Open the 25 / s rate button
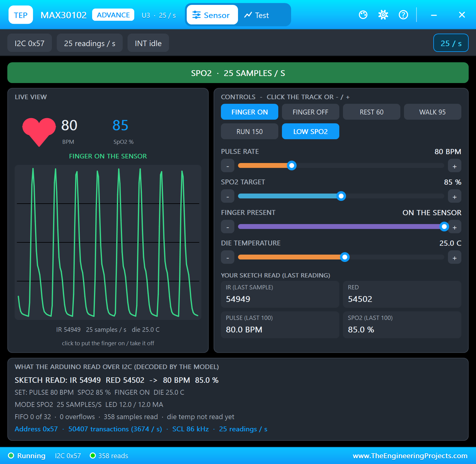Screen dimensions: 476x464 451,43
